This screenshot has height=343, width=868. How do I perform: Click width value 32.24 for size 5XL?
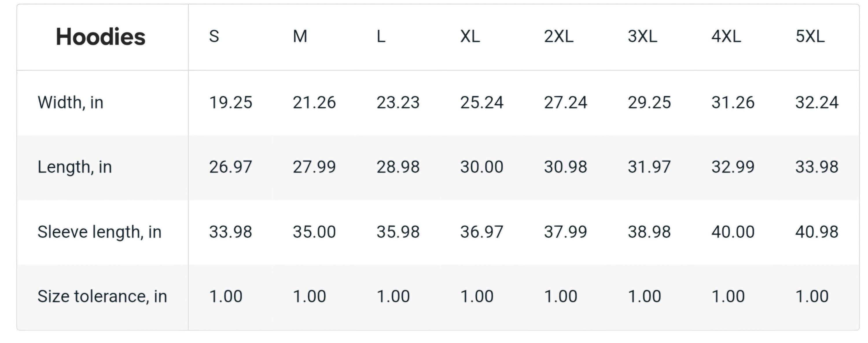click(817, 103)
